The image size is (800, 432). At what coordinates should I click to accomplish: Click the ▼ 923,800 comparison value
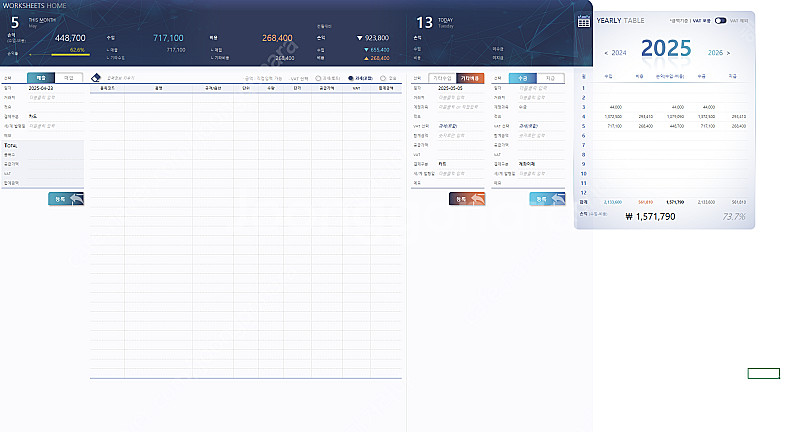pos(373,38)
